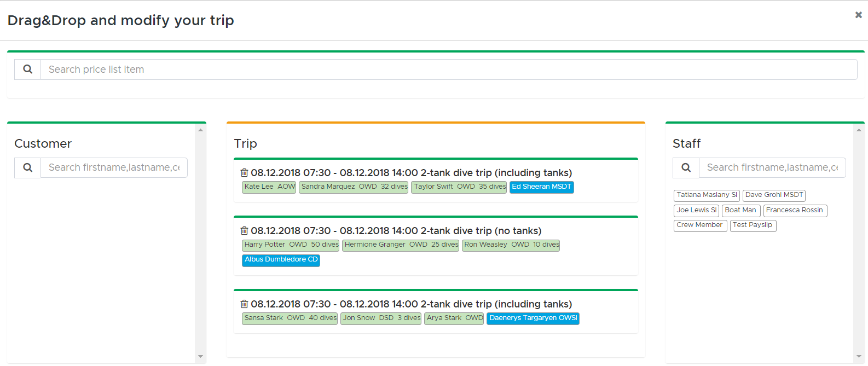Click the trip title above Sansa Stark
The height and width of the screenshot is (366, 868).
click(x=412, y=304)
